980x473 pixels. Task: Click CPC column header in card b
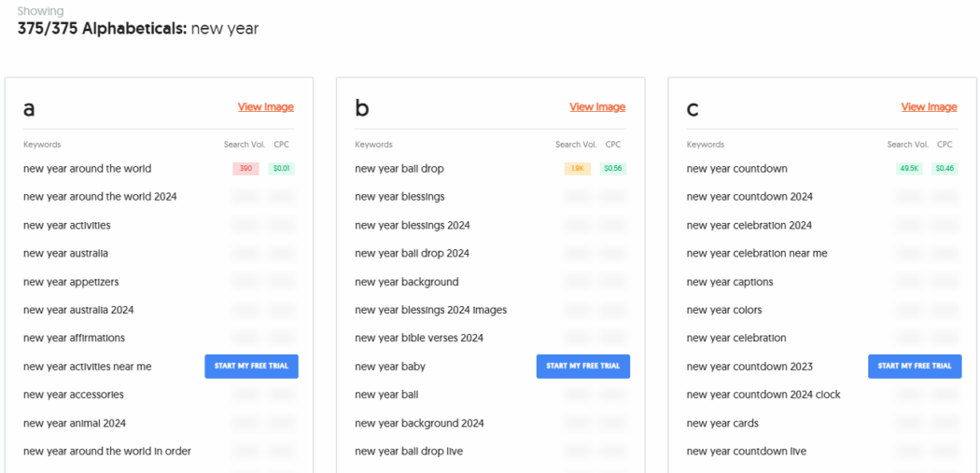point(613,145)
